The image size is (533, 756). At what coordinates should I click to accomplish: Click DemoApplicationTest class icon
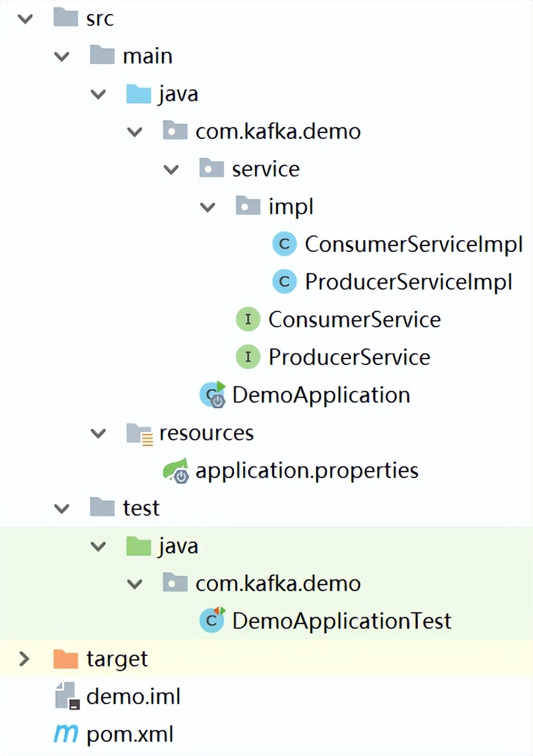[x=212, y=621]
